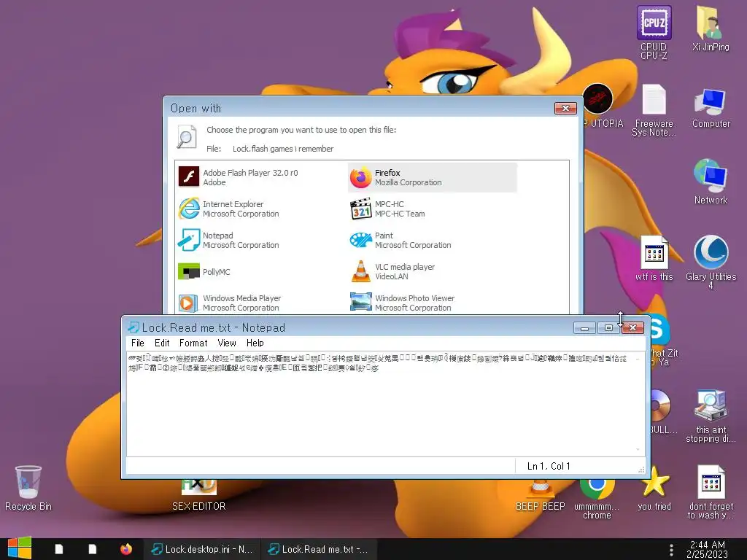Switch to Lock.desktop.ini Notepad taskbar button
747x560 pixels.
pos(203,549)
